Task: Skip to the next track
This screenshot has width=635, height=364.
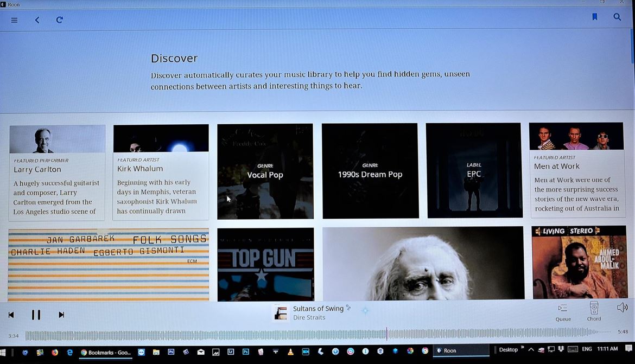Action: click(61, 315)
